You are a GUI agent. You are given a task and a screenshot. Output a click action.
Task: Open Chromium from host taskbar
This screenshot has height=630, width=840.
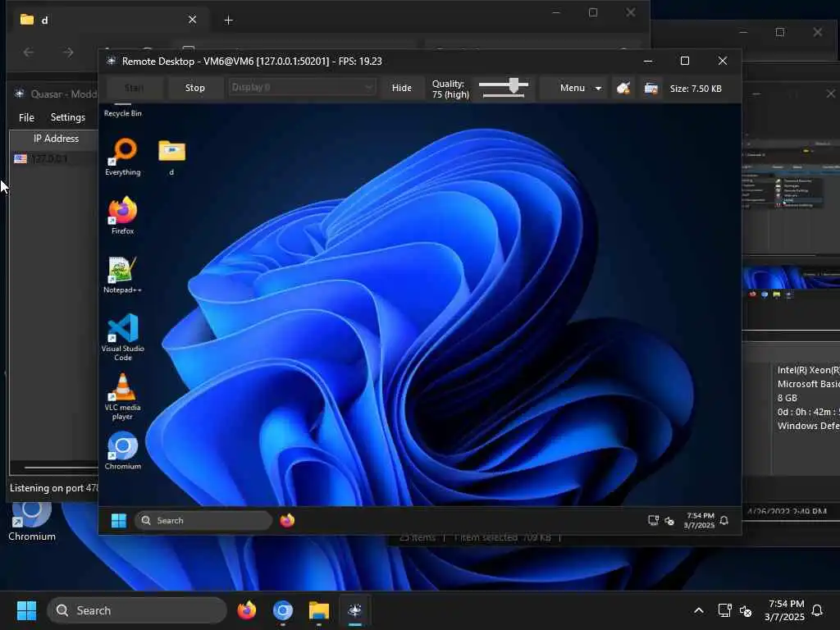[x=283, y=610]
